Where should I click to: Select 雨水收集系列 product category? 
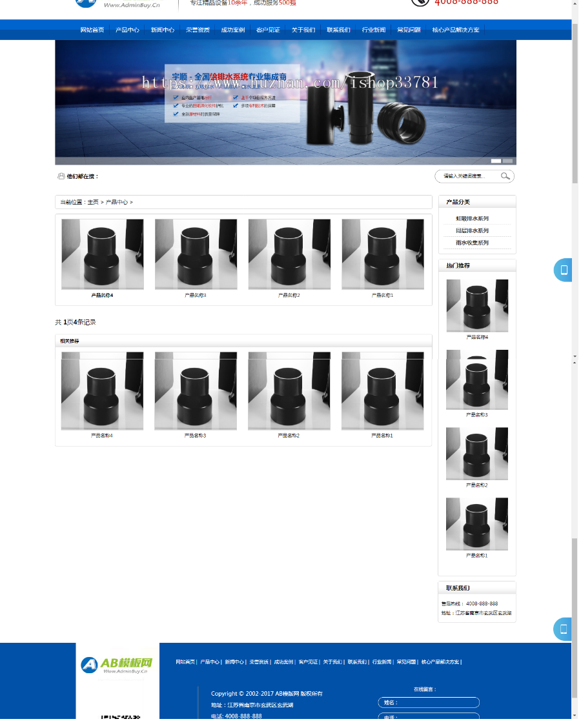click(x=472, y=243)
